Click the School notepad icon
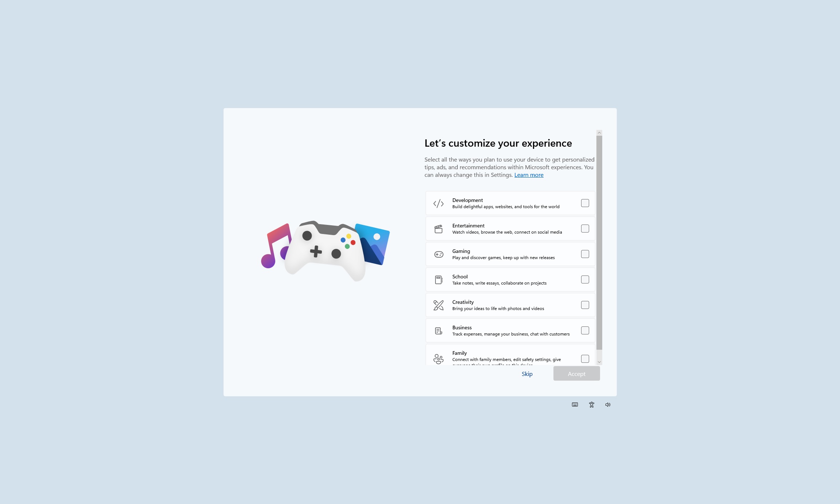This screenshot has width=840, height=504. pyautogui.click(x=439, y=279)
